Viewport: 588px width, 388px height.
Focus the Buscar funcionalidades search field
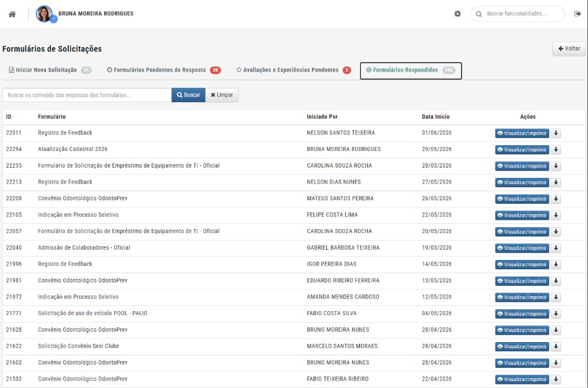click(518, 14)
